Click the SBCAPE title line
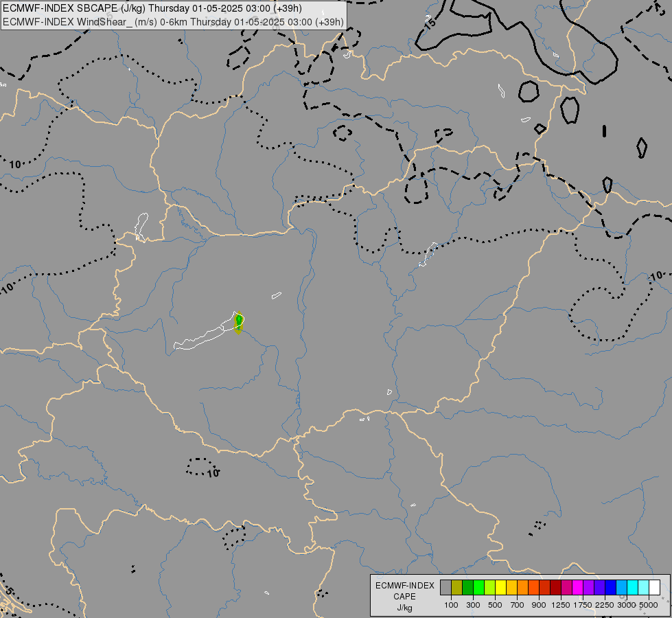672x618 pixels. (x=152, y=8)
